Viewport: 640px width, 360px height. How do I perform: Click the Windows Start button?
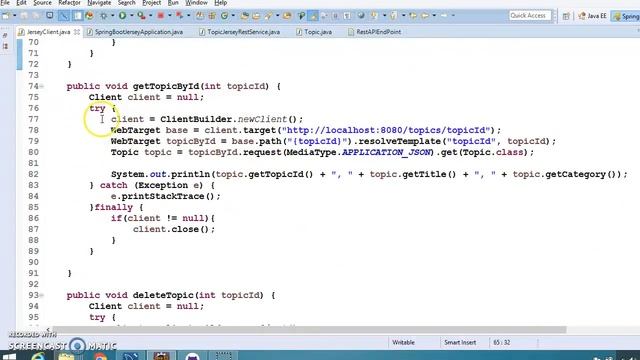click(x=9, y=356)
